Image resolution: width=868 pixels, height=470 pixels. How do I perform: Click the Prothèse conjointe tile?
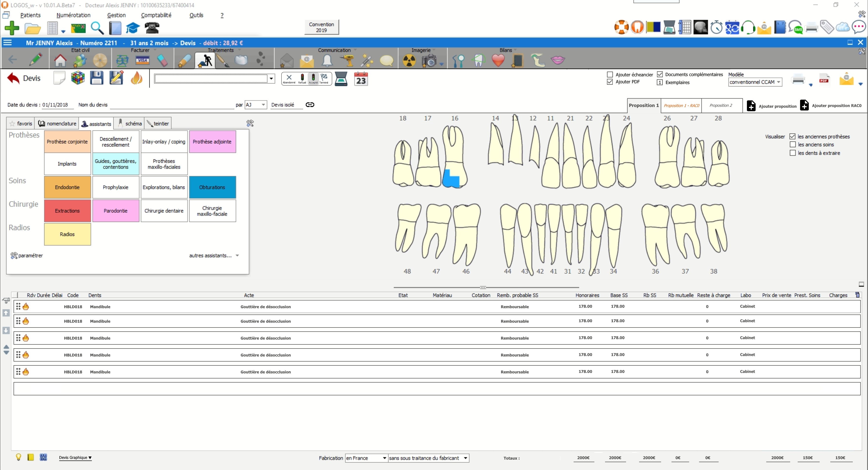[x=67, y=142]
